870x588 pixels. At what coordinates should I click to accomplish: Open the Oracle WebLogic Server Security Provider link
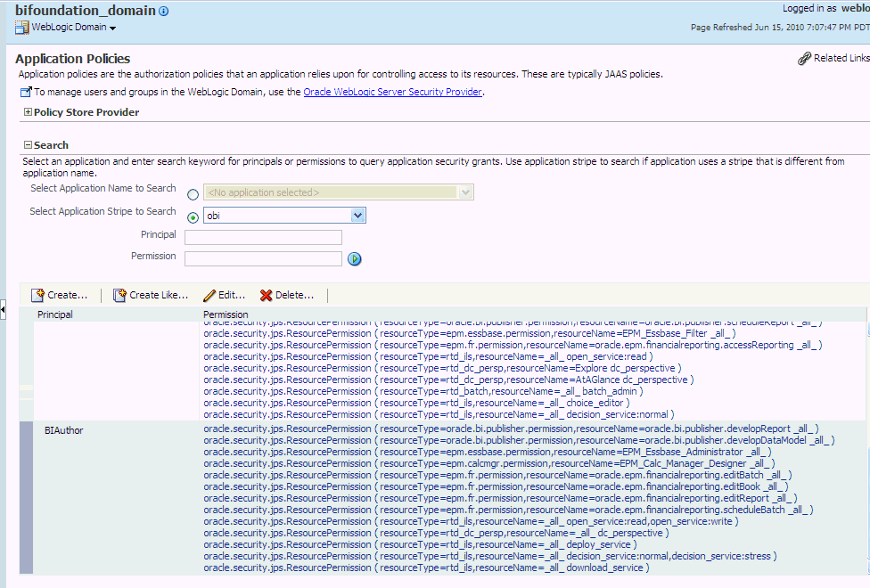392,91
